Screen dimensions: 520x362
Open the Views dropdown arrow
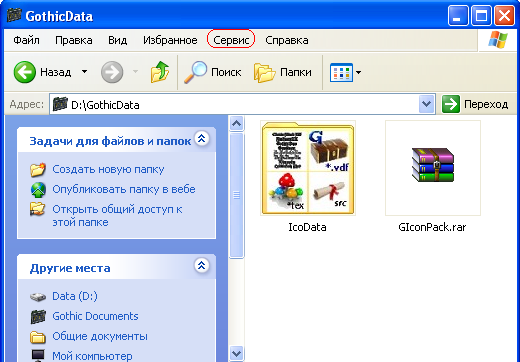[x=358, y=72]
